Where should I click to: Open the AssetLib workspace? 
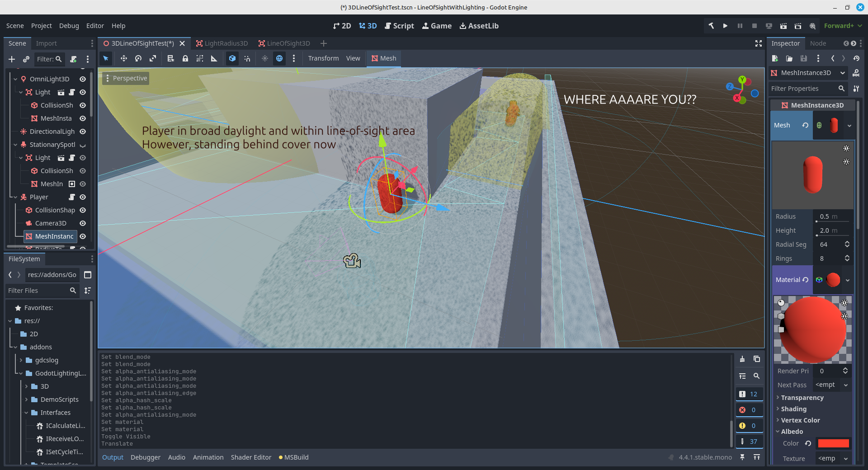(x=479, y=26)
